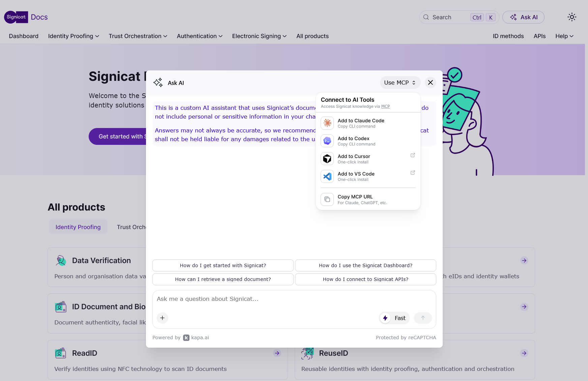The image size is (588, 381).
Task: Click external link icon on Add to VS Code row
Action: tap(413, 173)
